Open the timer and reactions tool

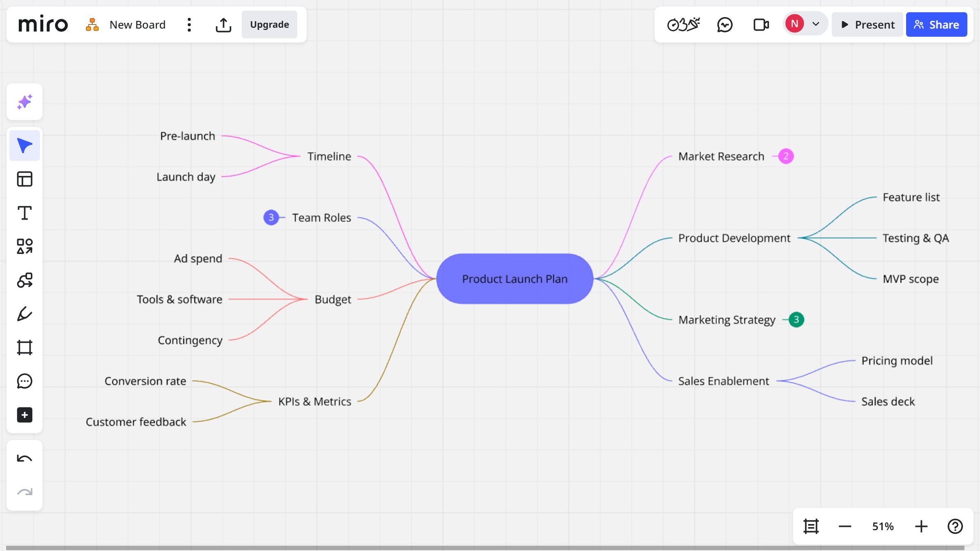pyautogui.click(x=683, y=24)
